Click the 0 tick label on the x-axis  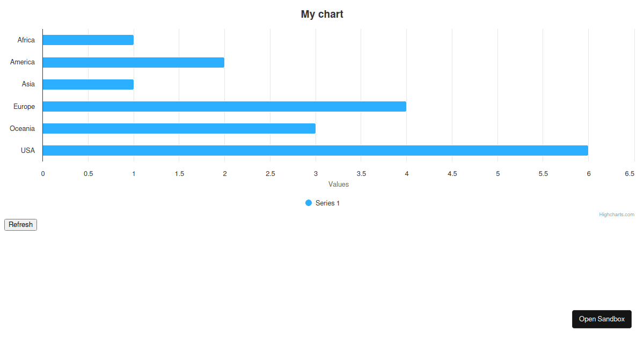43,173
